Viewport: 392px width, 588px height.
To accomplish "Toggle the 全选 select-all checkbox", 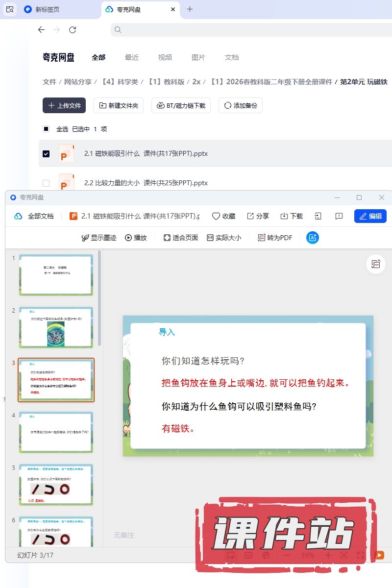I will click(46, 129).
